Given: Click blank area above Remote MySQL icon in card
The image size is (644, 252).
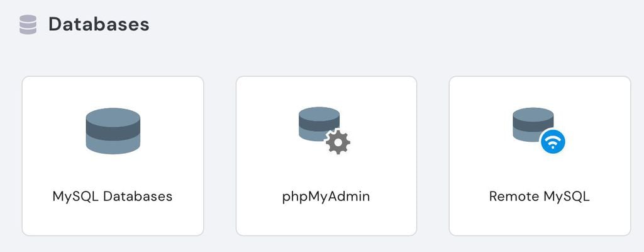Looking at the screenshot, I should point(540,92).
